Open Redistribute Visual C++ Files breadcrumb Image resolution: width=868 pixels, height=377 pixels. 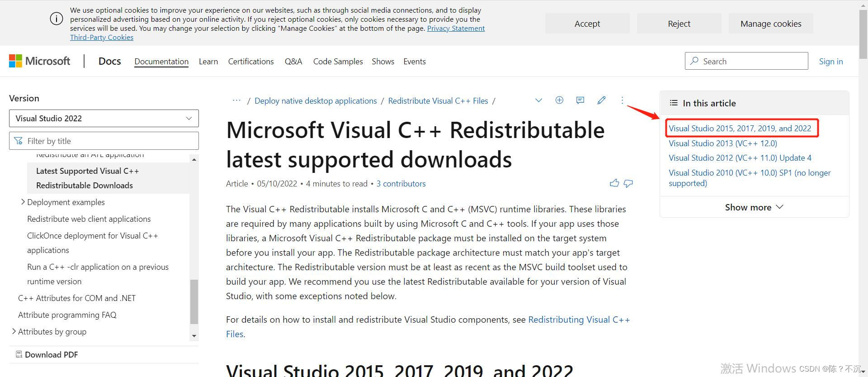coord(438,100)
